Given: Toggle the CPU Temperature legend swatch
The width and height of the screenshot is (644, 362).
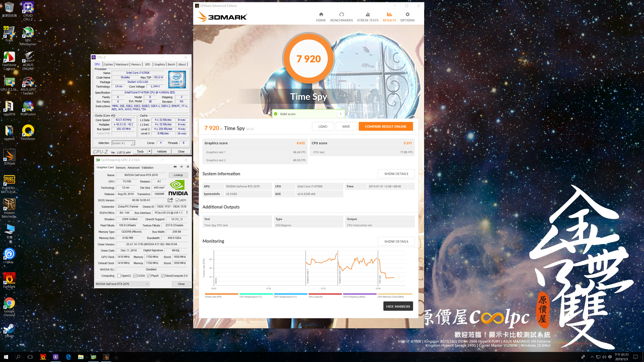Looking at the screenshot, I should [x=256, y=294].
